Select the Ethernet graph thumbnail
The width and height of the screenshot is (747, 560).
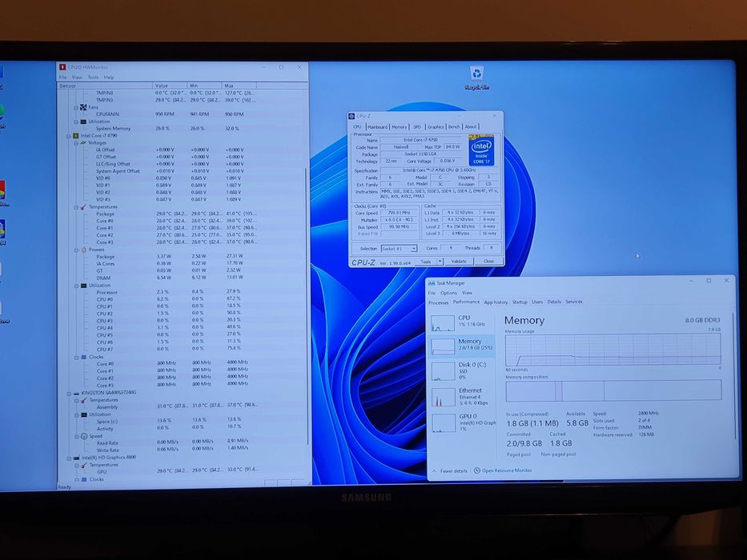[x=443, y=397]
